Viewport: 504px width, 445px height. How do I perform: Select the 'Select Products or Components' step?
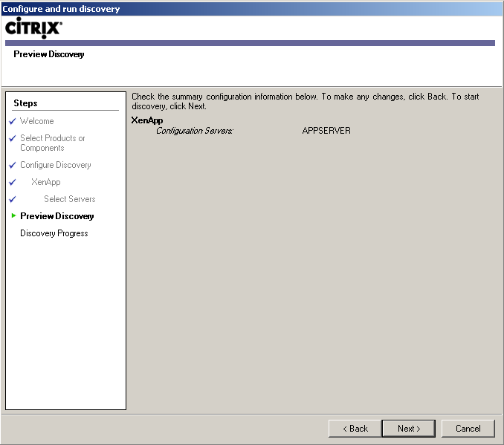(52, 143)
